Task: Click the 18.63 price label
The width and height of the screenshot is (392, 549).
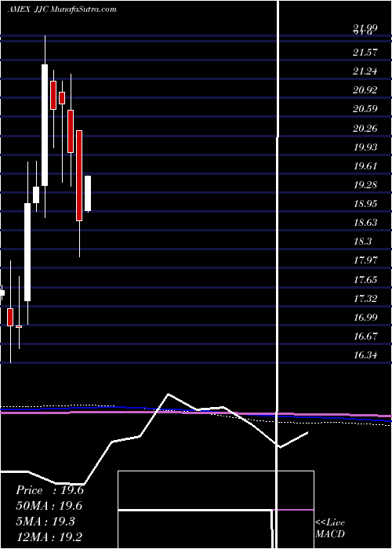Action: (x=365, y=223)
